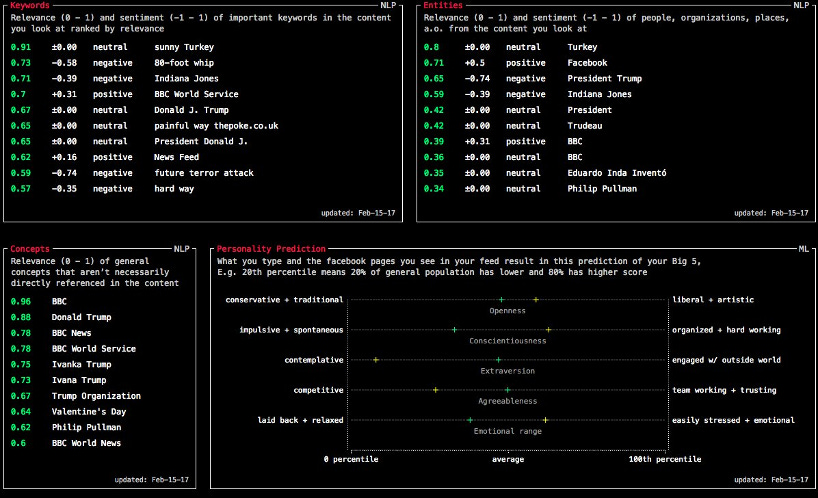Viewport: 818px width, 498px height.
Task: Select the 'Ivanka Trump' concept
Action: click(81, 364)
